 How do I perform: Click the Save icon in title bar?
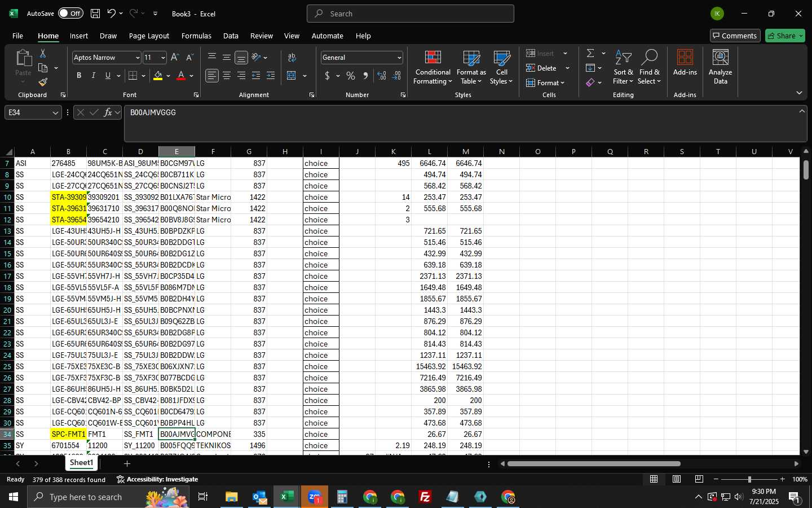click(95, 14)
